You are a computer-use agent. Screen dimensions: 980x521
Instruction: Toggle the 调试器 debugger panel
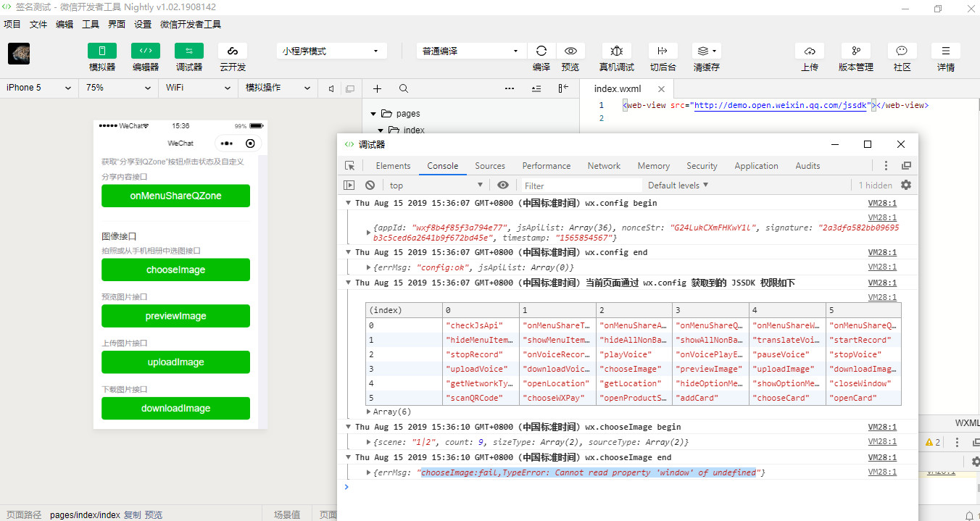click(189, 51)
